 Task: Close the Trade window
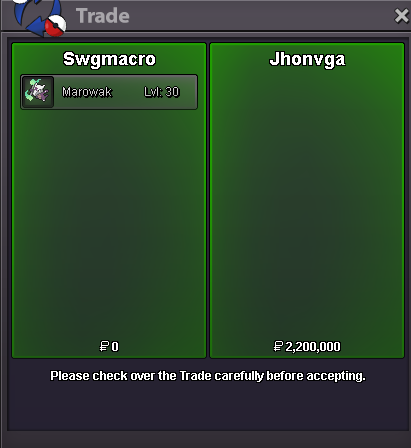401,16
